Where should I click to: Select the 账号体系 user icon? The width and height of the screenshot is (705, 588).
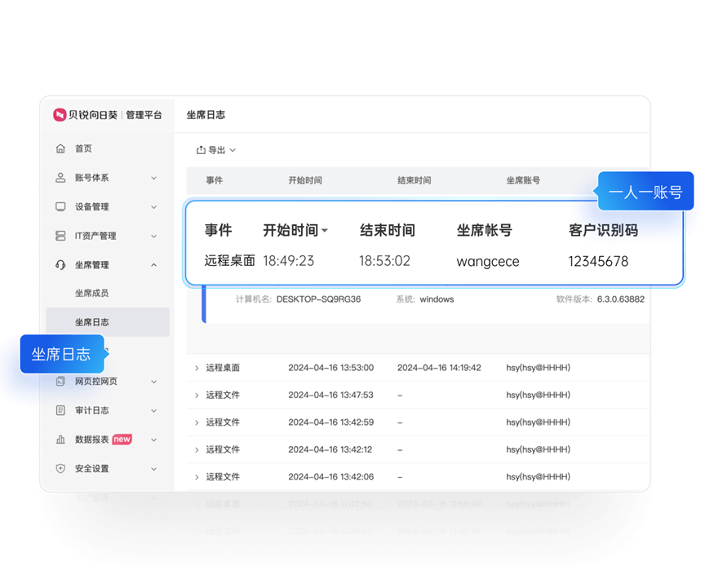click(60, 178)
